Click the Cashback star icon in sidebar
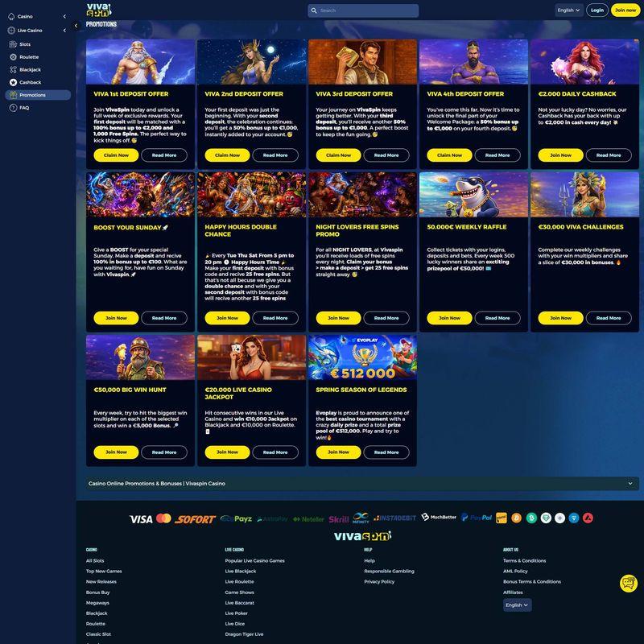 pos(13,82)
